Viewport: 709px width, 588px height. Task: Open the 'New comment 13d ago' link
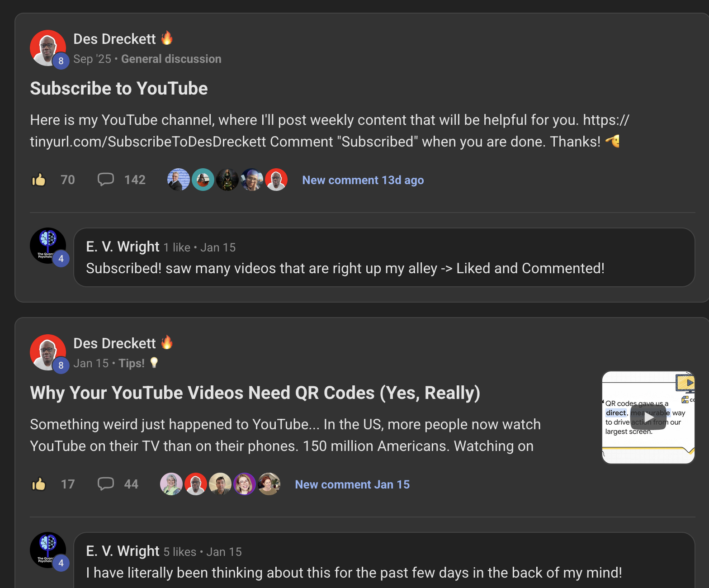tap(363, 180)
